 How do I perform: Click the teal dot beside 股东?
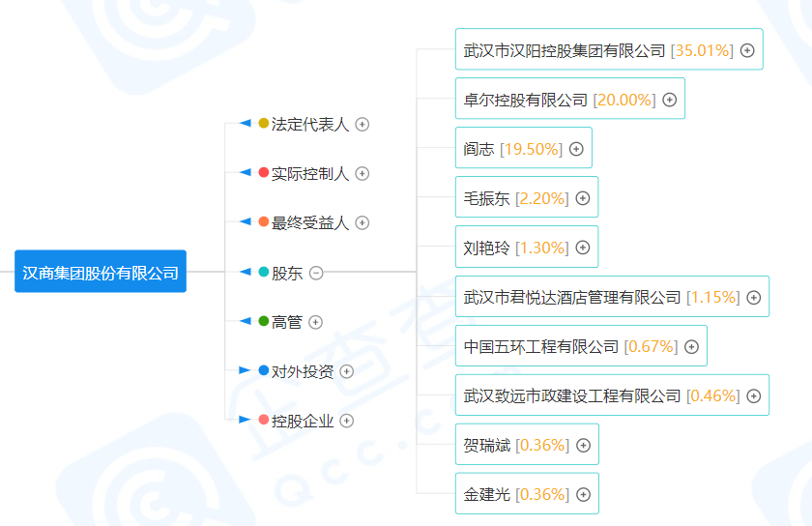click(264, 272)
